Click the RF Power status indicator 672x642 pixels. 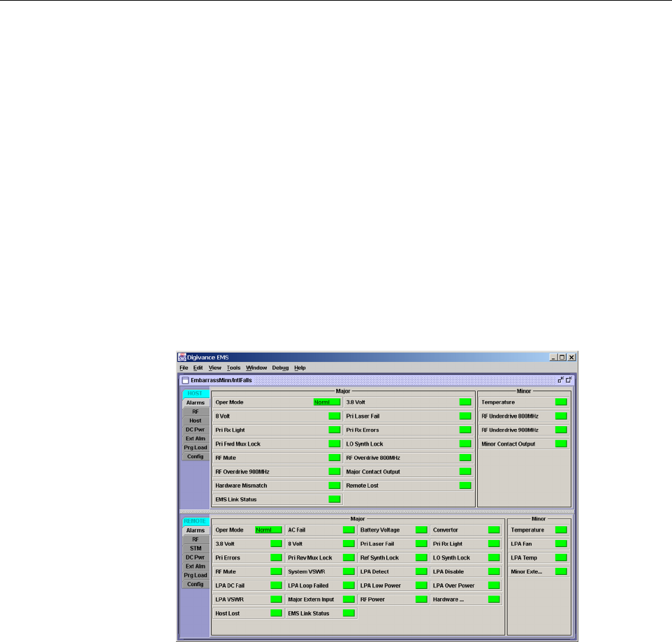(421, 599)
